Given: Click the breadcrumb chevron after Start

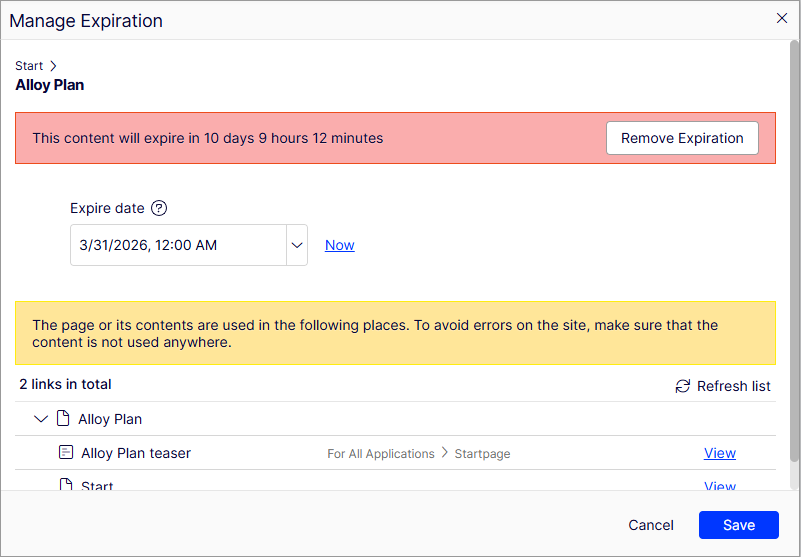Looking at the screenshot, I should 53,66.
